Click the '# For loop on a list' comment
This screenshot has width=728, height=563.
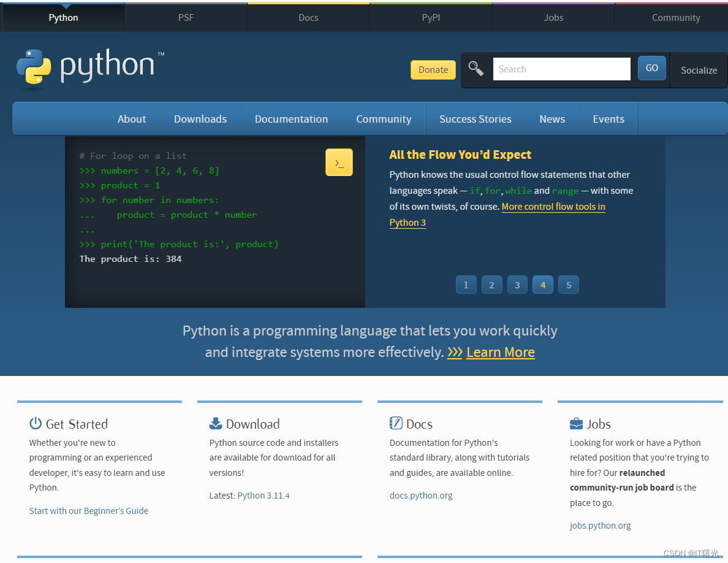[x=133, y=156]
